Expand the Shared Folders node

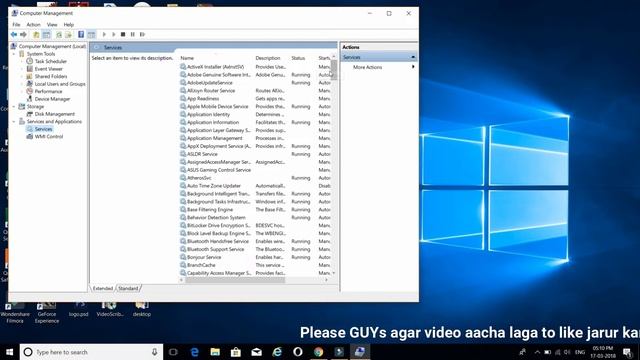point(22,76)
